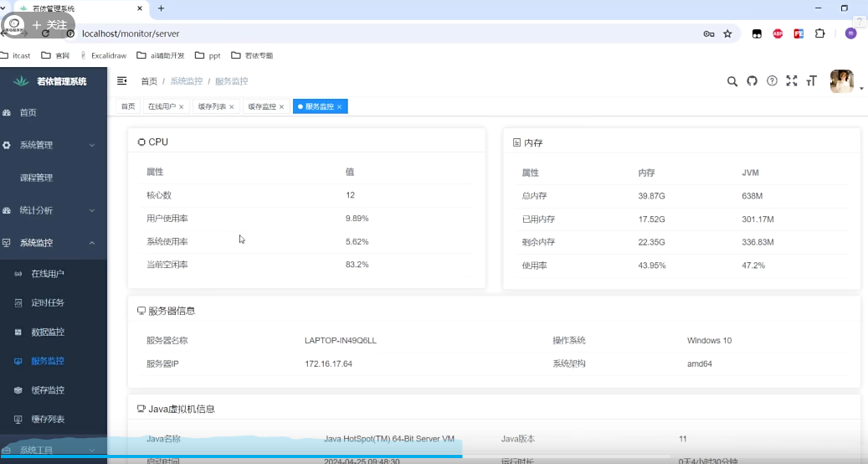Image resolution: width=868 pixels, height=464 pixels.
Task: Change layout size via text size icon
Action: click(x=812, y=81)
